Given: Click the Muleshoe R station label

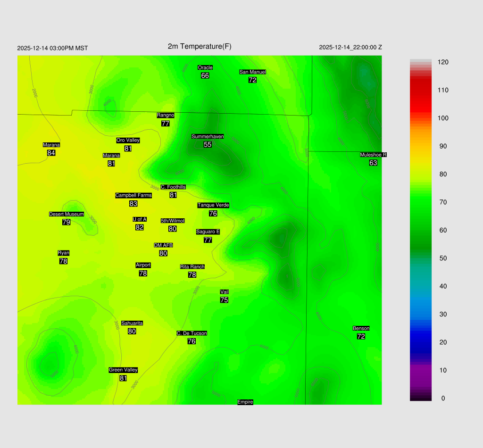Looking at the screenshot, I should coord(373,155).
